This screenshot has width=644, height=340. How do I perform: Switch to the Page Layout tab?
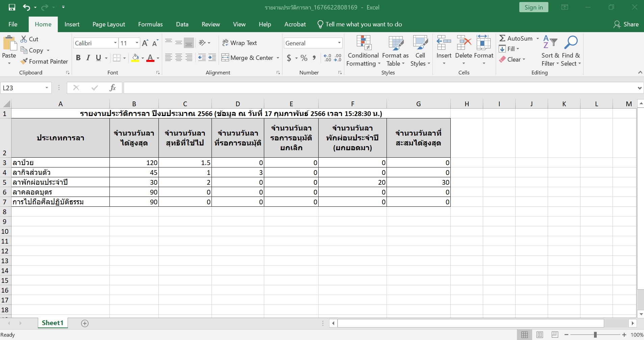tap(108, 24)
